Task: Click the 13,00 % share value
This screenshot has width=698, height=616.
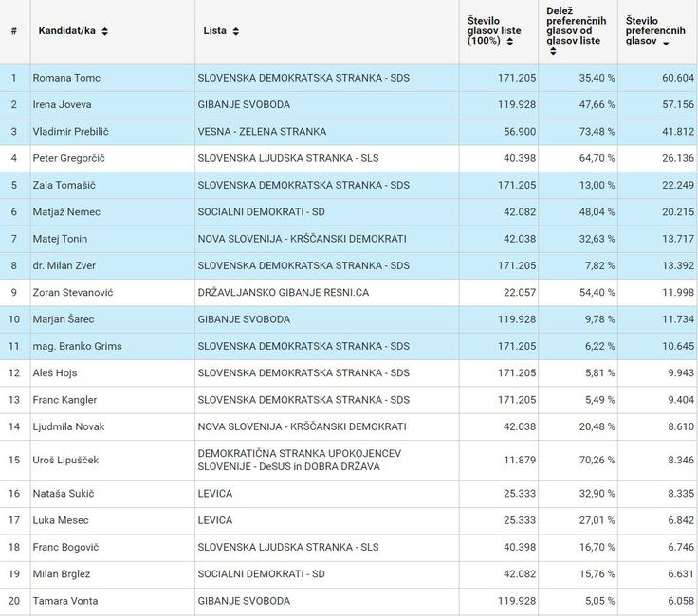Action: coord(597,185)
